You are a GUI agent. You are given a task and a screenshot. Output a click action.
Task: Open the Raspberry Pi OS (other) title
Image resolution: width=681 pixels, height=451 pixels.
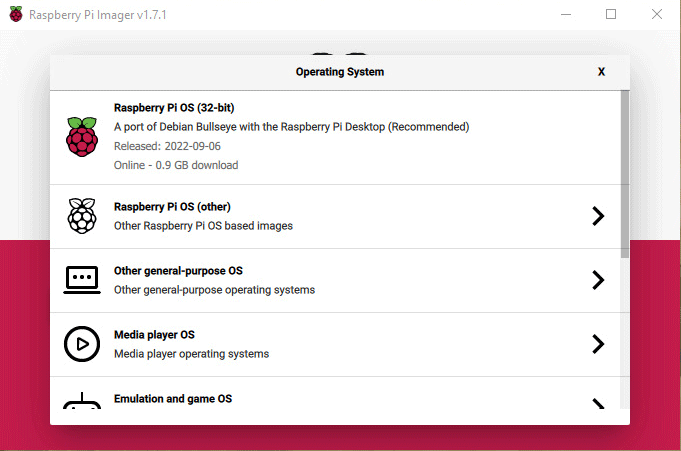[172, 207]
